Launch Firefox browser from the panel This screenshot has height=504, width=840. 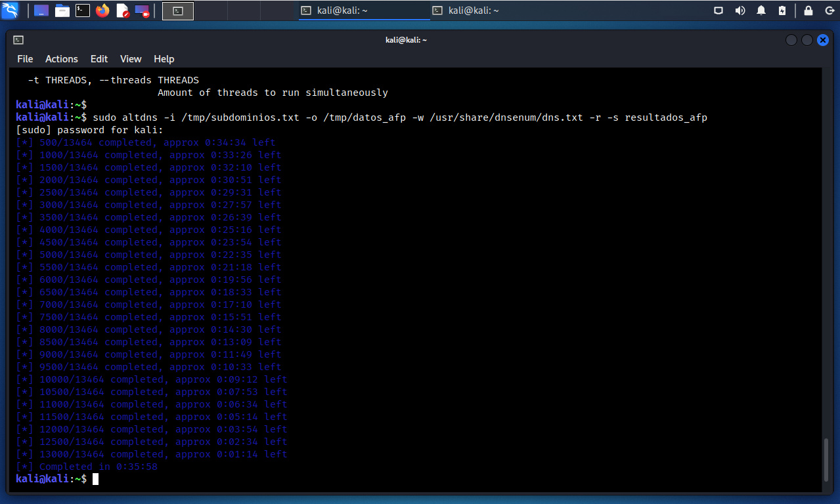[102, 10]
